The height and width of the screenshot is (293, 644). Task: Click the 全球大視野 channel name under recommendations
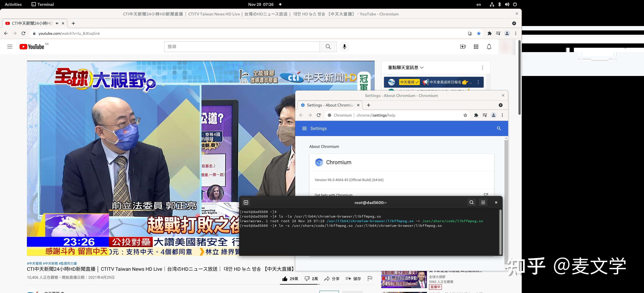[x=437, y=277]
